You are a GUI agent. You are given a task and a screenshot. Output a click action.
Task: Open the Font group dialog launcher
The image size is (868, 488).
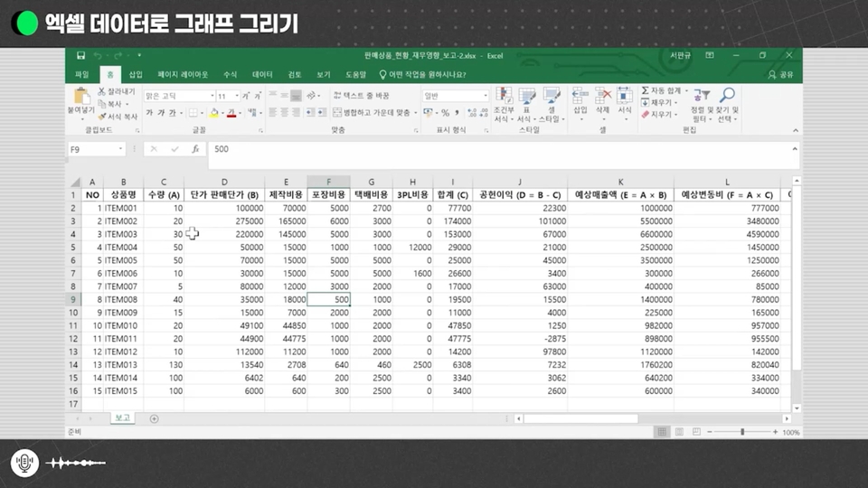point(260,130)
